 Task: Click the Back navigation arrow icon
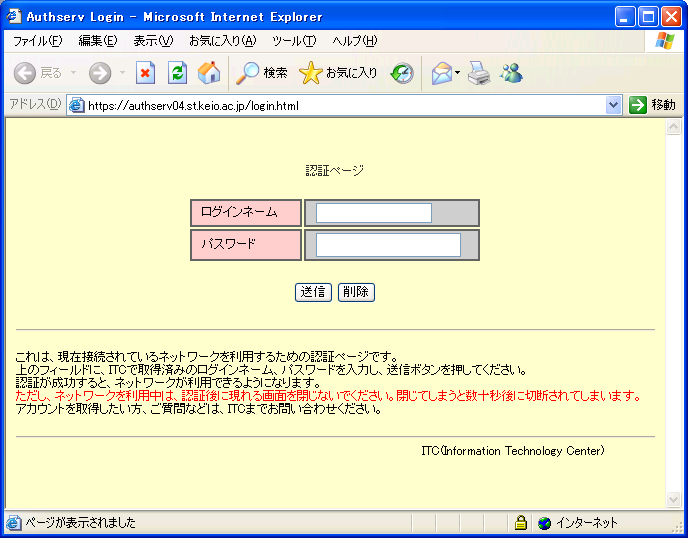pos(25,73)
